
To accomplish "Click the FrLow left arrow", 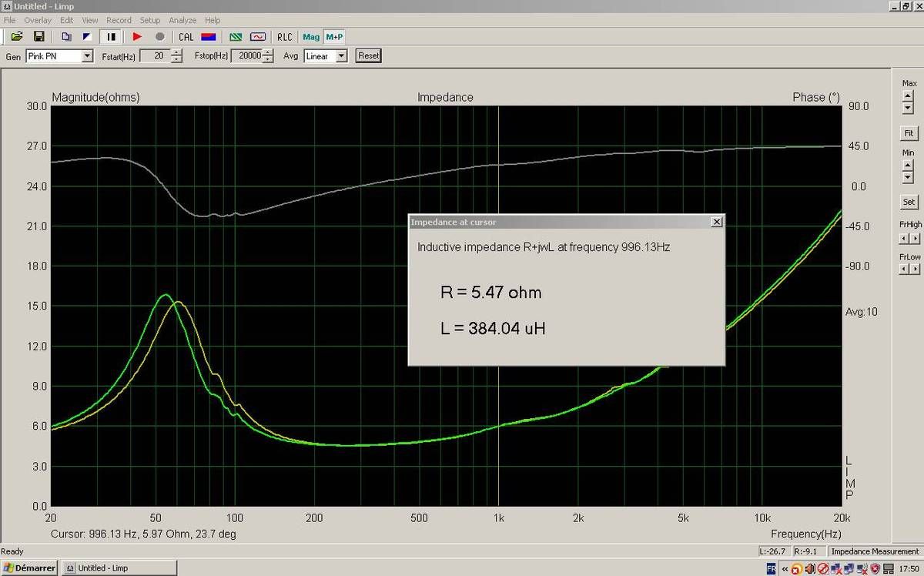I will (904, 269).
